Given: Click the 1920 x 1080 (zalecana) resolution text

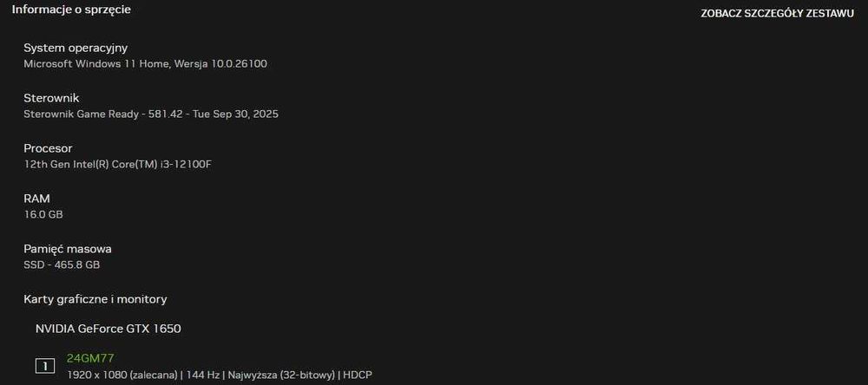Looking at the screenshot, I should pos(121,374).
